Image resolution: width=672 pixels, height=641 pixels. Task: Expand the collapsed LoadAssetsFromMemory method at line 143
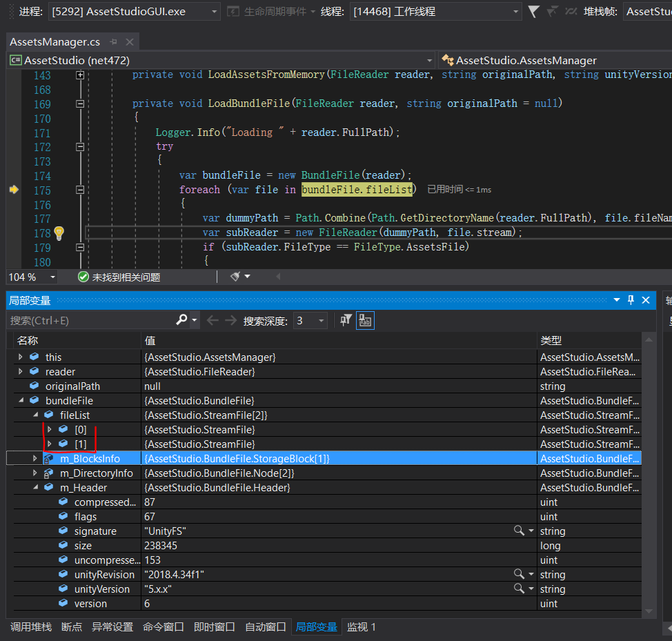80,75
